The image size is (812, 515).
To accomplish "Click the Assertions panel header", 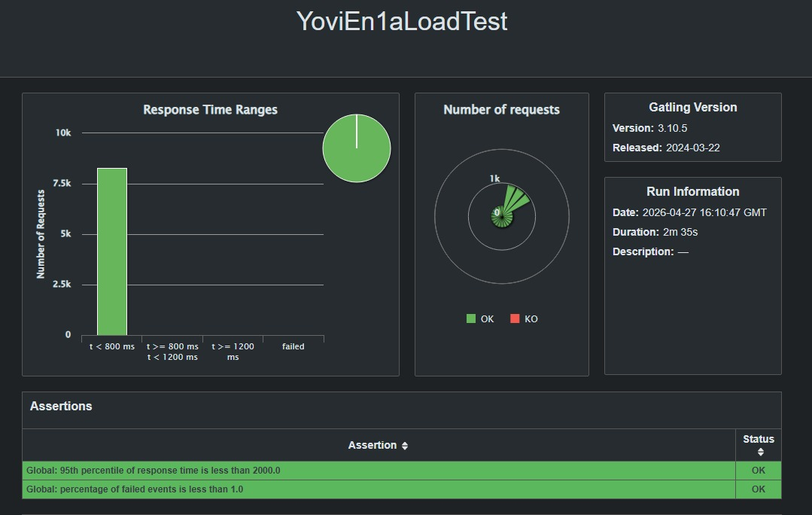I will click(x=61, y=406).
